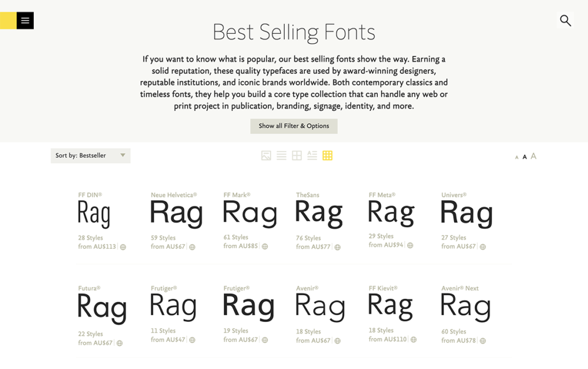Open the Futura font name link
Viewport: 588px width, 369px height.
(89, 289)
